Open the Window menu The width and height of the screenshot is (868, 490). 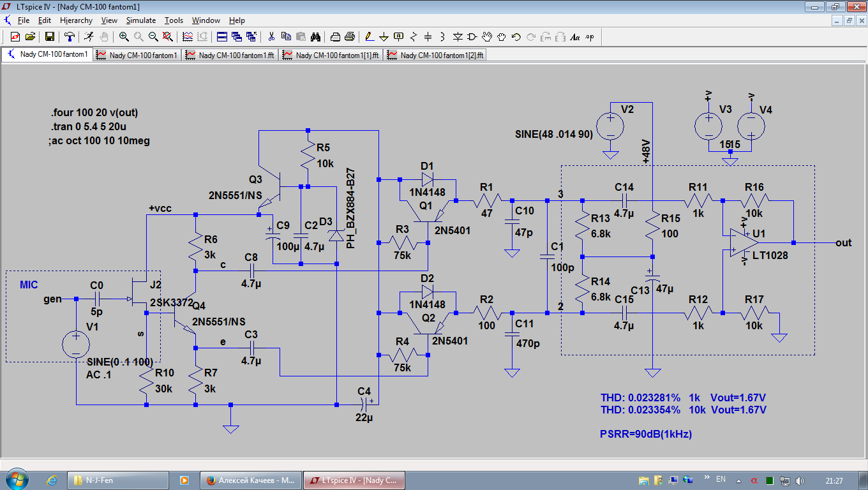pyautogui.click(x=206, y=20)
